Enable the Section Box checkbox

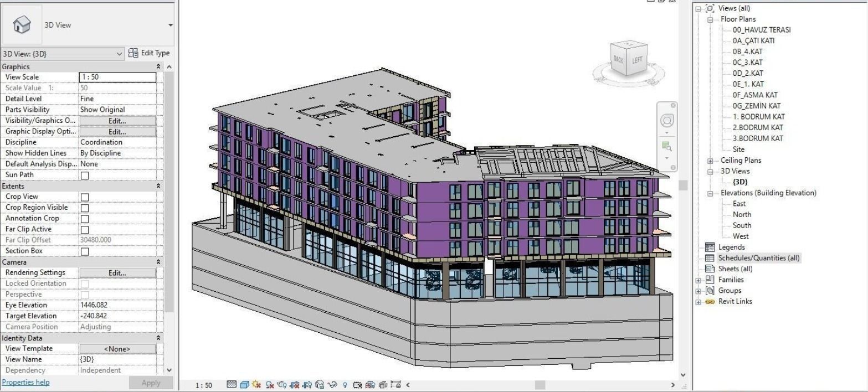(85, 251)
